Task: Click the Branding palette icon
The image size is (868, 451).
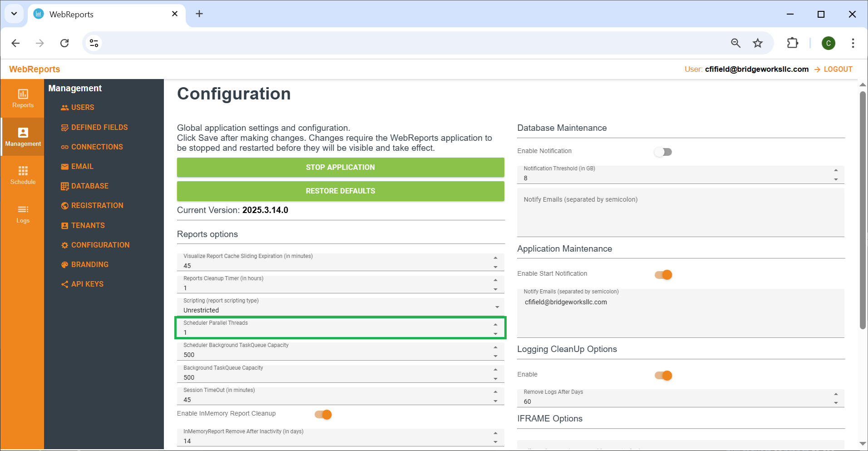Action: click(65, 265)
